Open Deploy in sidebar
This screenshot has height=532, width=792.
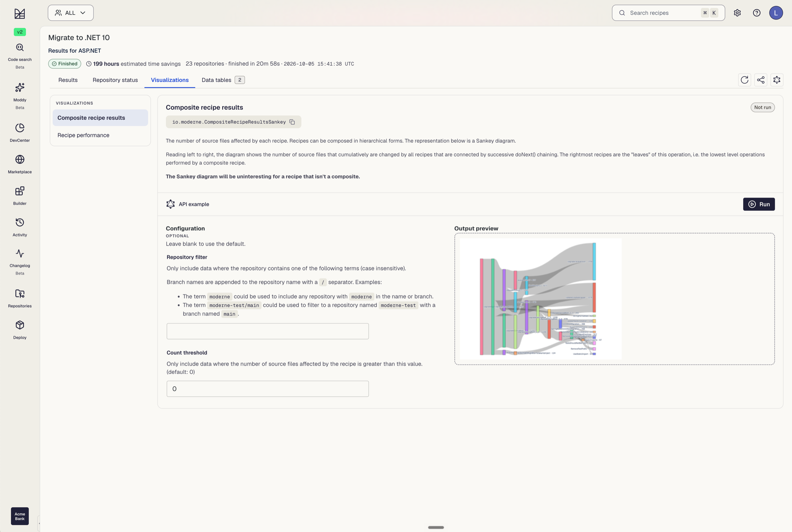pos(20,330)
